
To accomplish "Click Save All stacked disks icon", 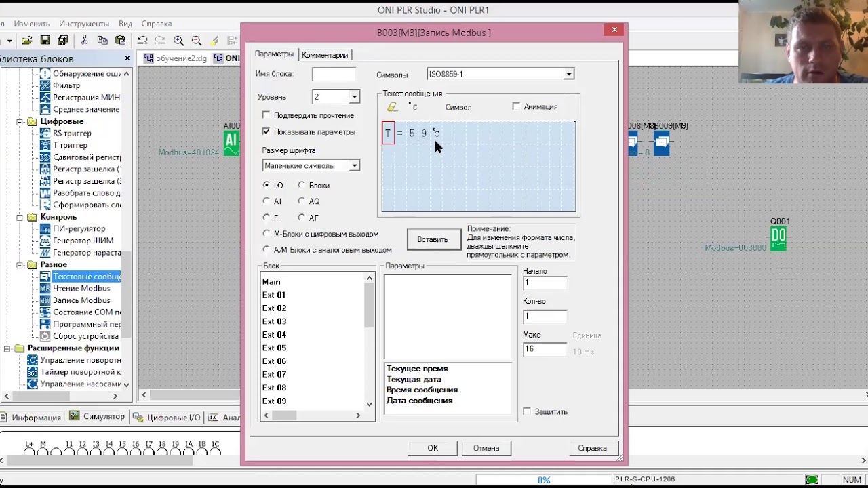I will coord(62,41).
